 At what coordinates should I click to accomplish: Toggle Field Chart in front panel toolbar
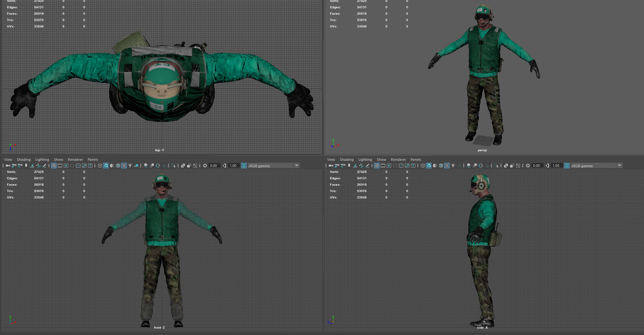(x=78, y=166)
